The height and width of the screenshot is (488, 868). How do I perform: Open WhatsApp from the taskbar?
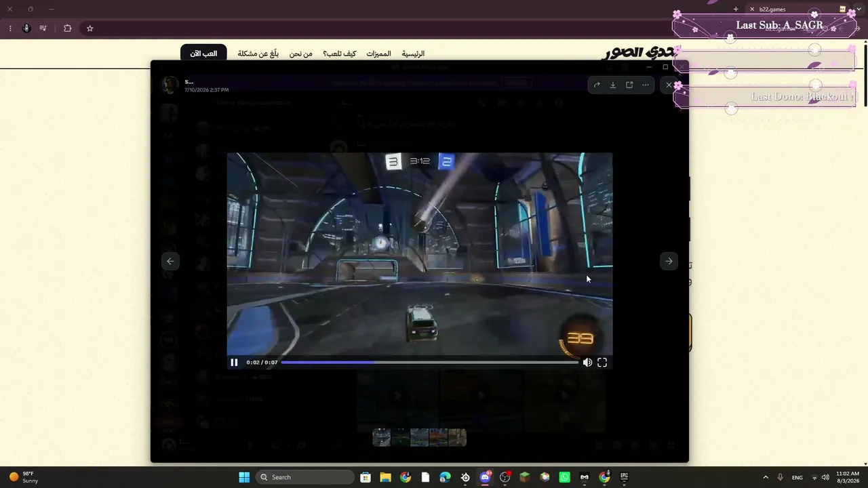coord(564,477)
